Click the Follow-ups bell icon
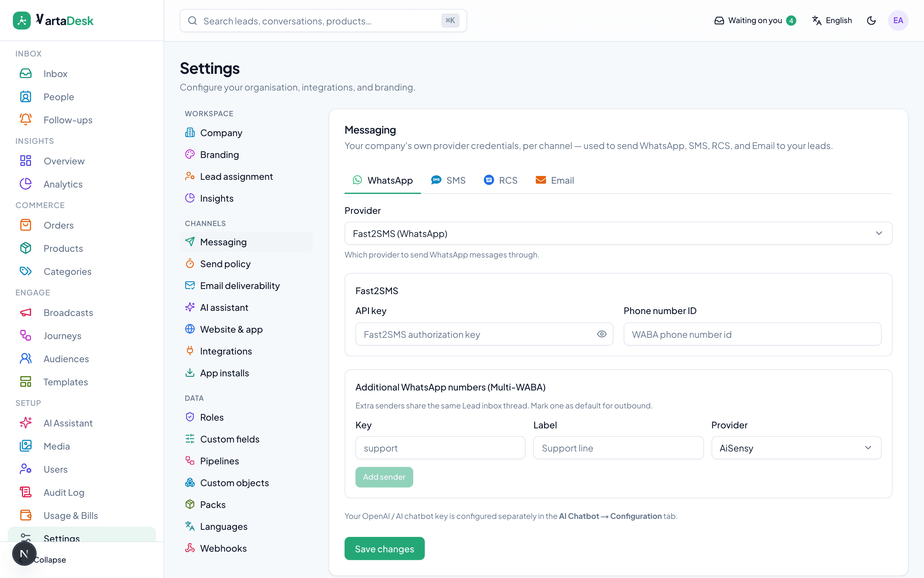The height and width of the screenshot is (578, 924). [26, 120]
